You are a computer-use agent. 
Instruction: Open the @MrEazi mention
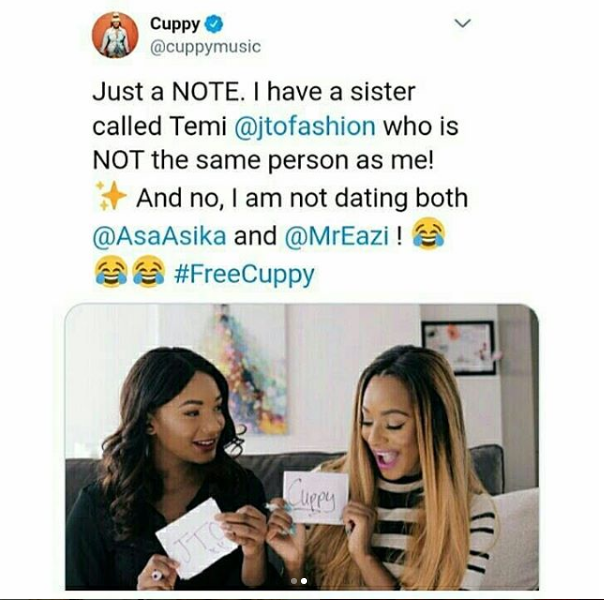[337, 236]
